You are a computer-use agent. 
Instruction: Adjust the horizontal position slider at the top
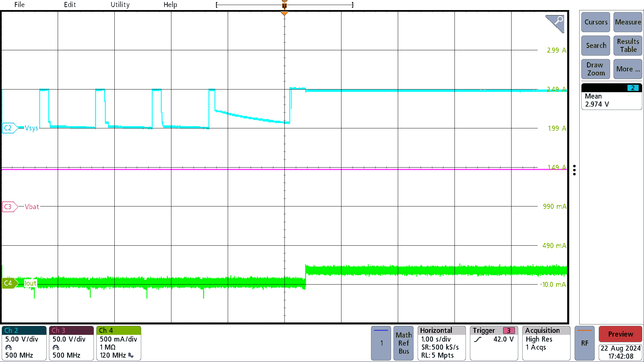pyautogui.click(x=284, y=5)
